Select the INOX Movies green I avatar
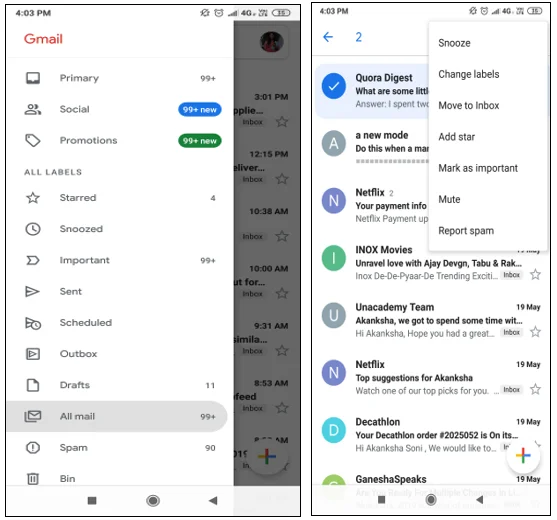Viewport: 557px width, 520px height. [x=334, y=258]
